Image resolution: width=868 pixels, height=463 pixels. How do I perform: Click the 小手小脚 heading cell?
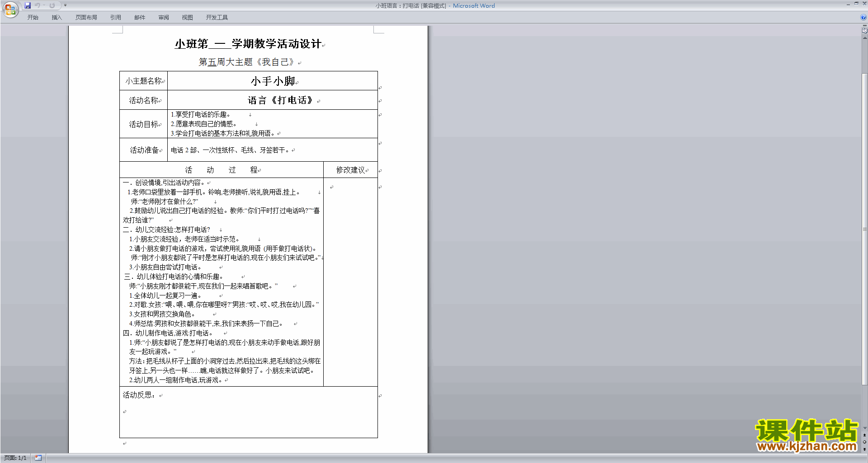273,81
